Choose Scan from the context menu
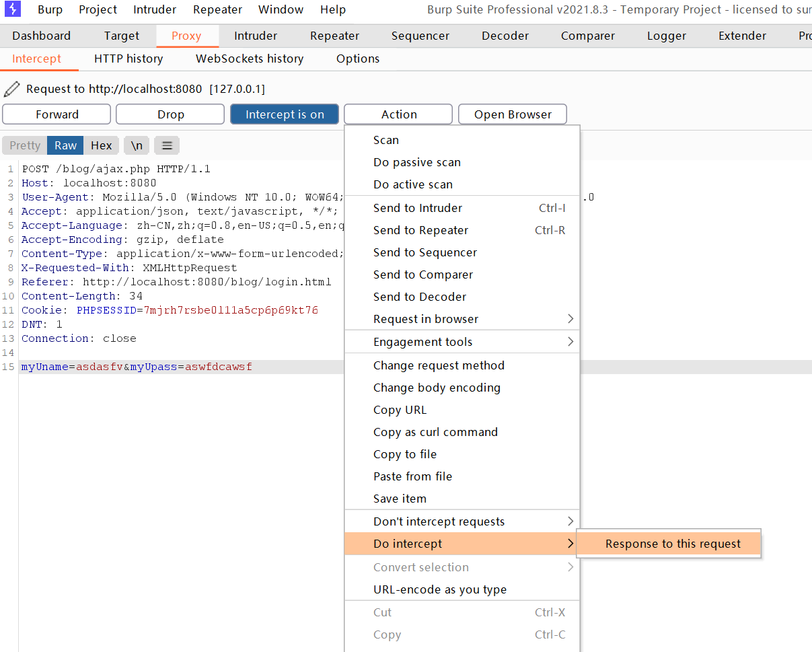 pyautogui.click(x=462, y=140)
